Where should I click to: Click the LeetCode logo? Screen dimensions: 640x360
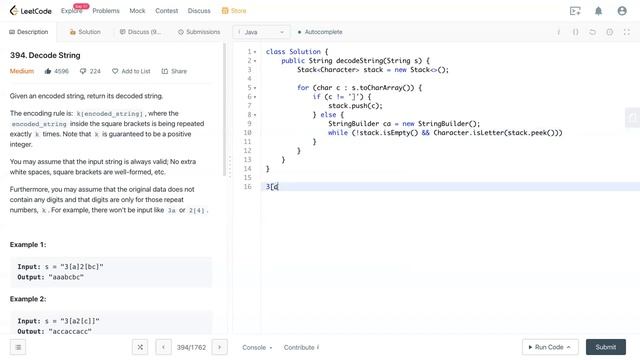[x=31, y=11]
